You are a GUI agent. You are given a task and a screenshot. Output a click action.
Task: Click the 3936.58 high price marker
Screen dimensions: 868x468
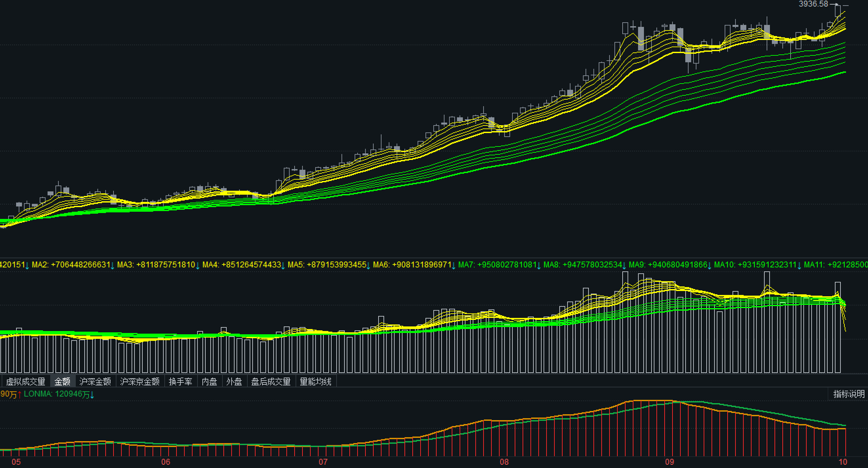[813, 4]
